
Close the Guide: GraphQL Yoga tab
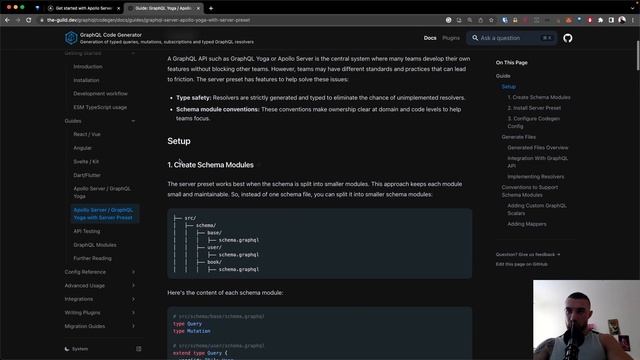click(x=198, y=8)
